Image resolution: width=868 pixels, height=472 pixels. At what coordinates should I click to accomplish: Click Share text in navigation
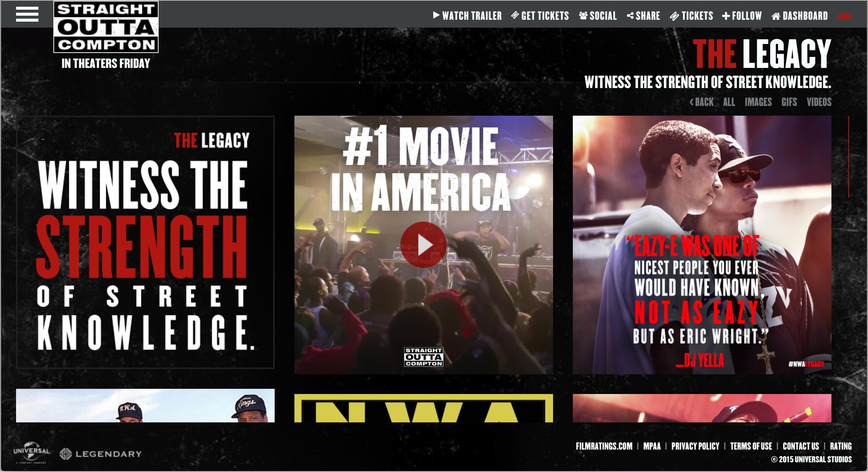pyautogui.click(x=648, y=16)
